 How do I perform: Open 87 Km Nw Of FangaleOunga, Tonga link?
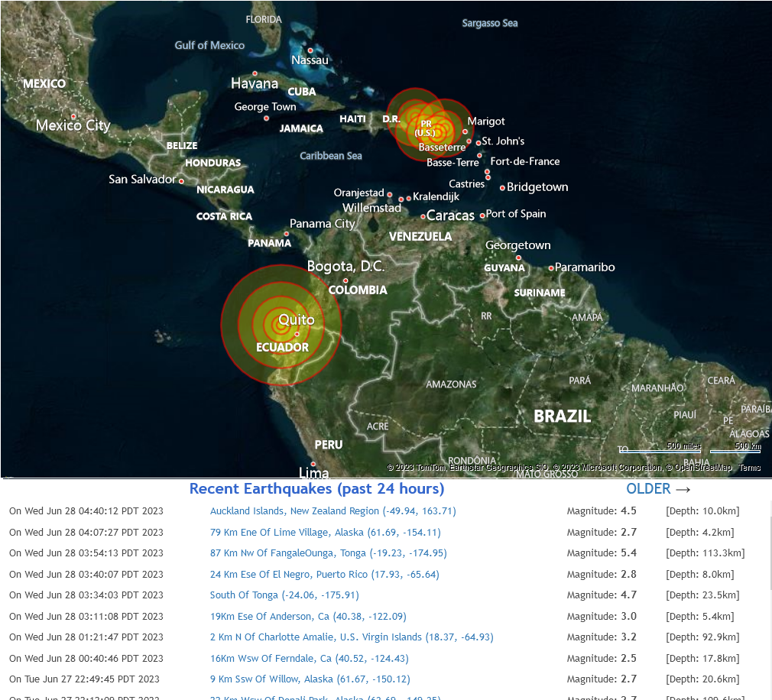[x=329, y=553]
